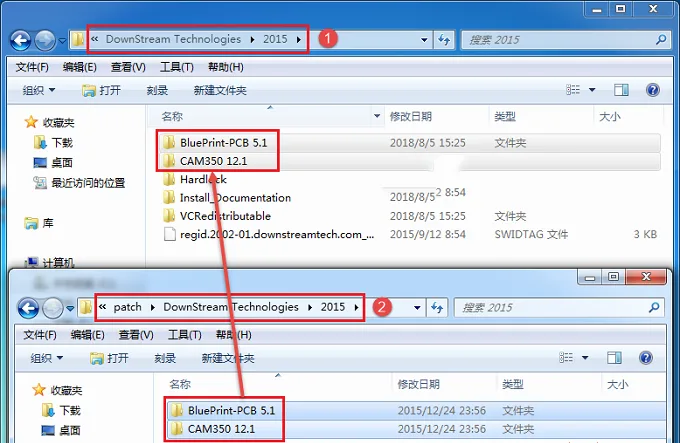This screenshot has height=443, width=680.
Task: Open 工具(T) menu in top window
Action: pos(177,67)
